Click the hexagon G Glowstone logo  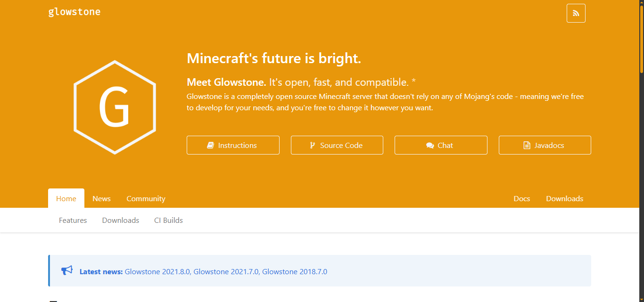[115, 107]
